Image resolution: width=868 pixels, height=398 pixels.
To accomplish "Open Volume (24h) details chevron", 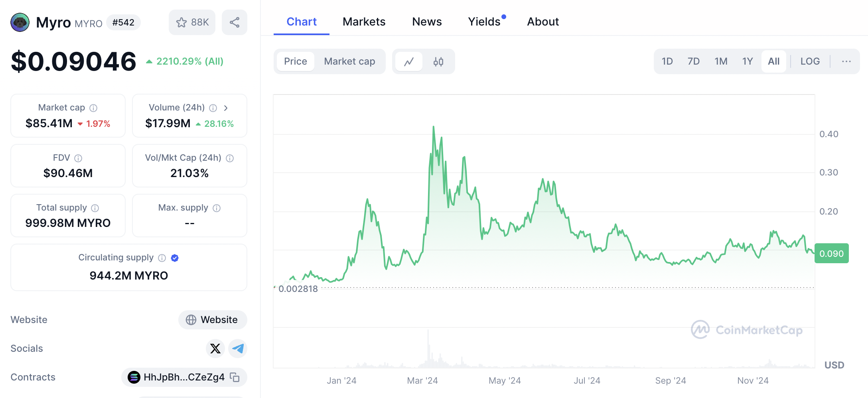I will [x=226, y=108].
